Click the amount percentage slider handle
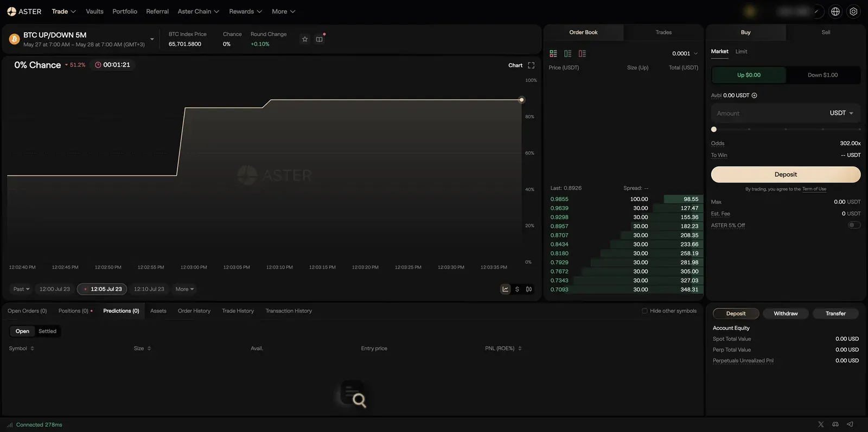 tap(714, 129)
